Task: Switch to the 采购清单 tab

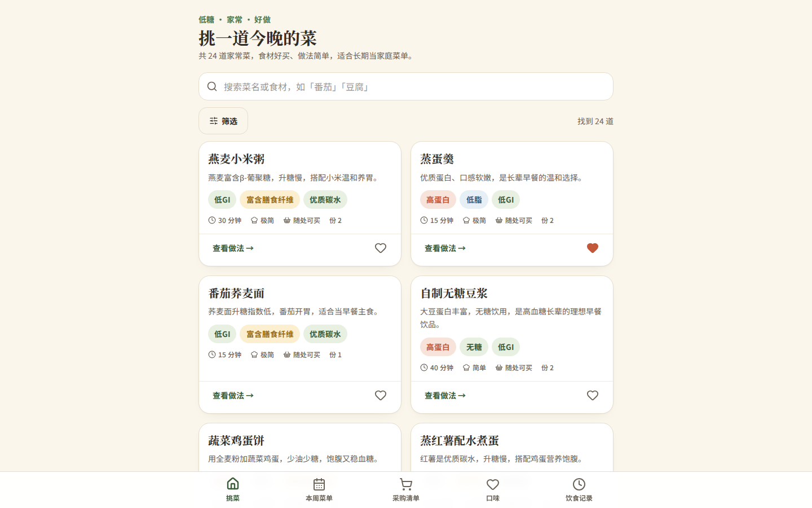Action: pyautogui.click(x=406, y=489)
